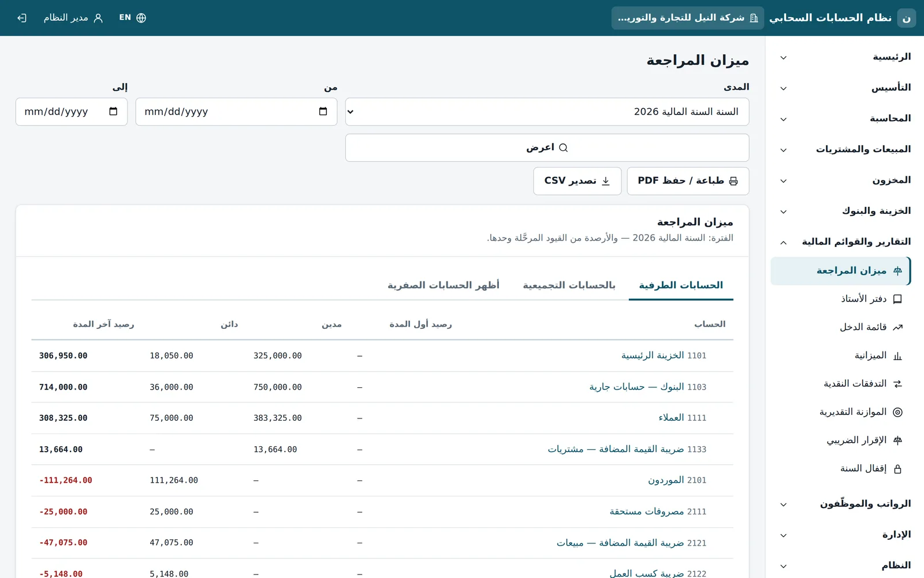The height and width of the screenshot is (578, 924).
Task: Click the app logo ن icon
Action: click(906, 18)
